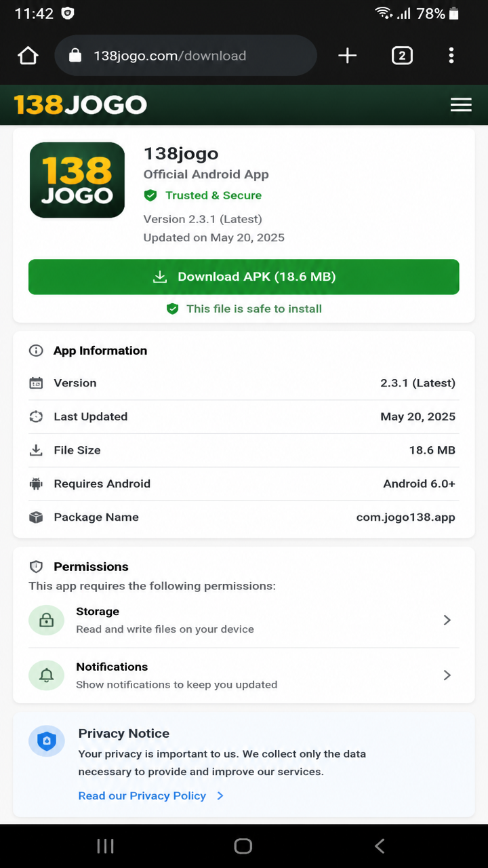Image resolution: width=488 pixels, height=868 pixels.
Task: Tap the calendar icon beside Version
Action: pos(36,383)
